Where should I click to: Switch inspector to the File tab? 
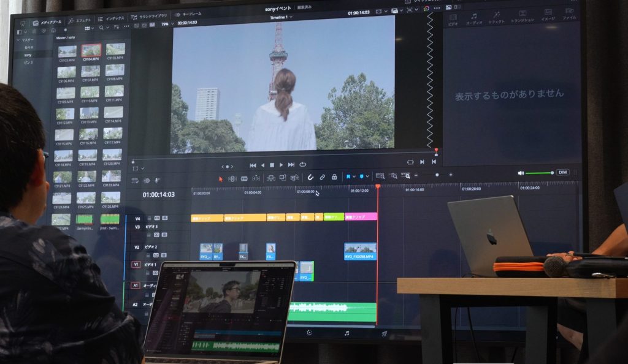[x=569, y=14]
